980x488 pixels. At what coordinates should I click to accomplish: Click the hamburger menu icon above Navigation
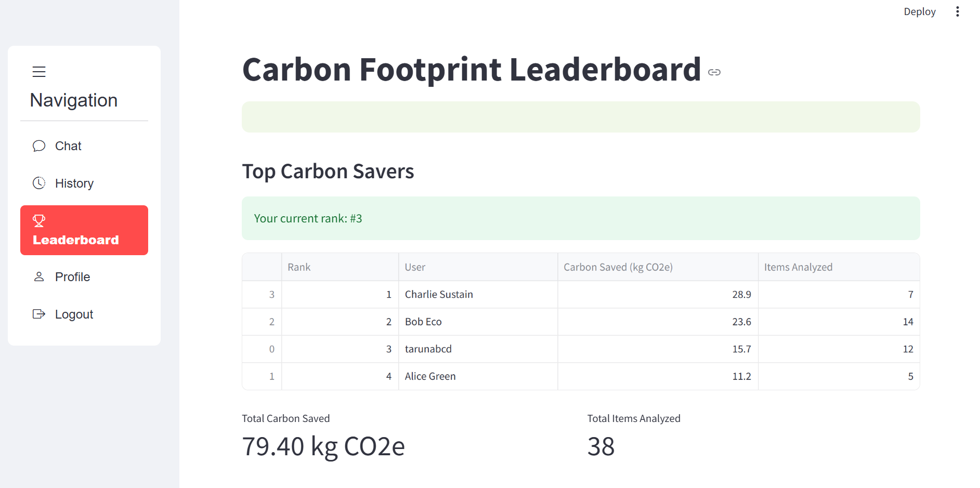(39, 72)
